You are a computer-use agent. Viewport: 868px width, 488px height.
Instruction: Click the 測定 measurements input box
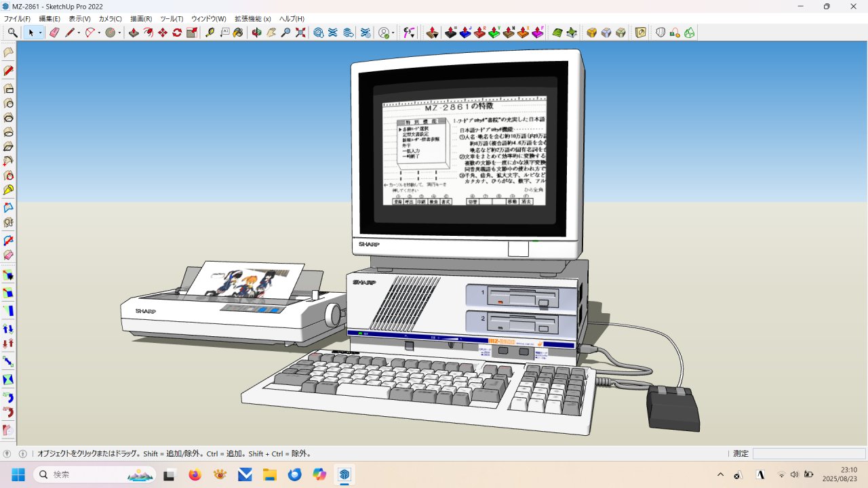[809, 454]
